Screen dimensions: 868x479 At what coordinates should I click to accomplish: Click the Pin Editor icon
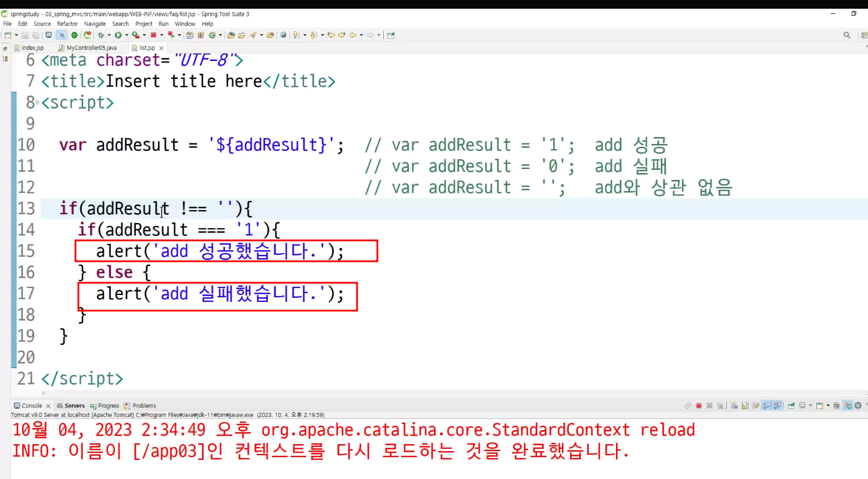tap(391, 35)
